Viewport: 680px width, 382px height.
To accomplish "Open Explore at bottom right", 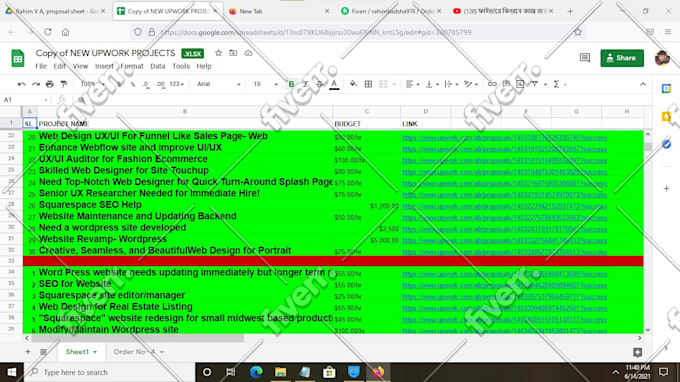I will [x=637, y=352].
